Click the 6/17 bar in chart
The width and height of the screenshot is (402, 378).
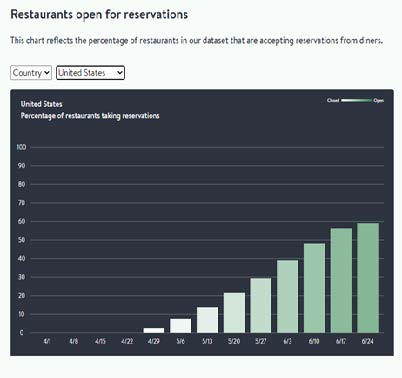[341, 281]
